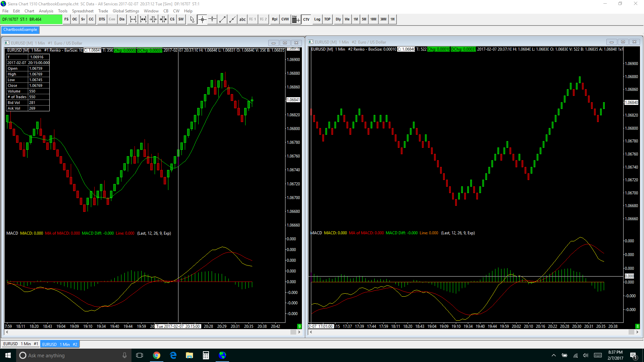Toggle the CTV toolbar button
Screen dimensions: 644x362
tap(306, 19)
